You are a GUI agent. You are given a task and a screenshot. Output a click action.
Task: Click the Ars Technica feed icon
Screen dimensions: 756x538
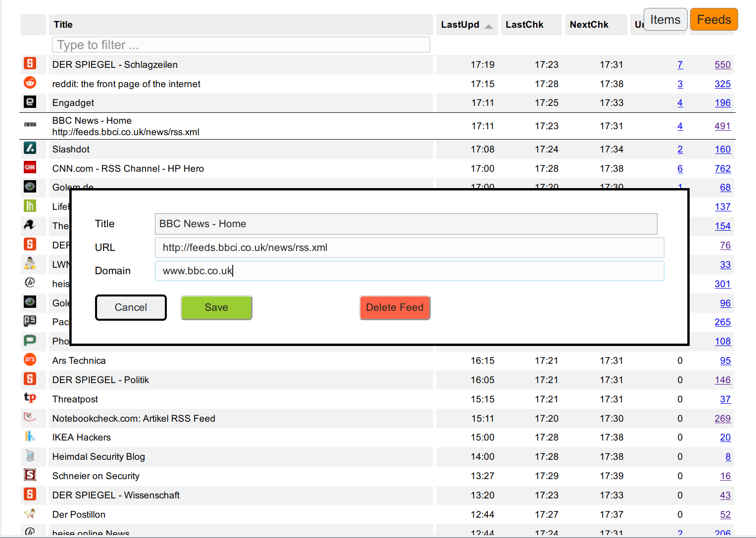click(30, 359)
